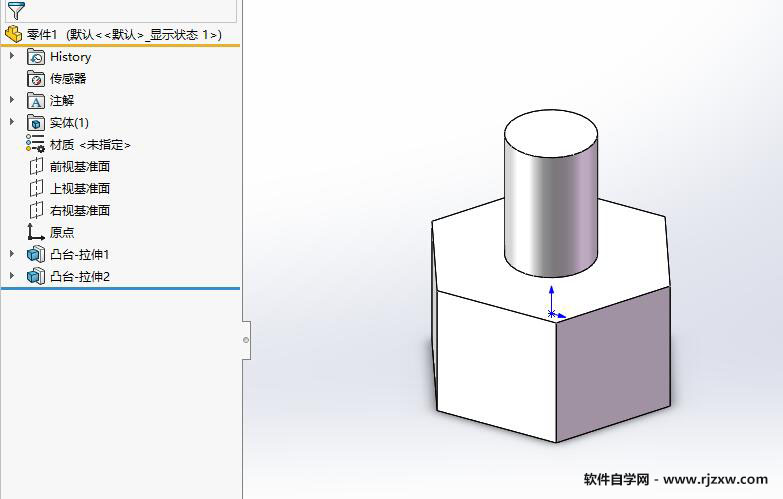Select the 材质 <未指定> label
This screenshot has width=783, height=499.
pyautogui.click(x=90, y=145)
